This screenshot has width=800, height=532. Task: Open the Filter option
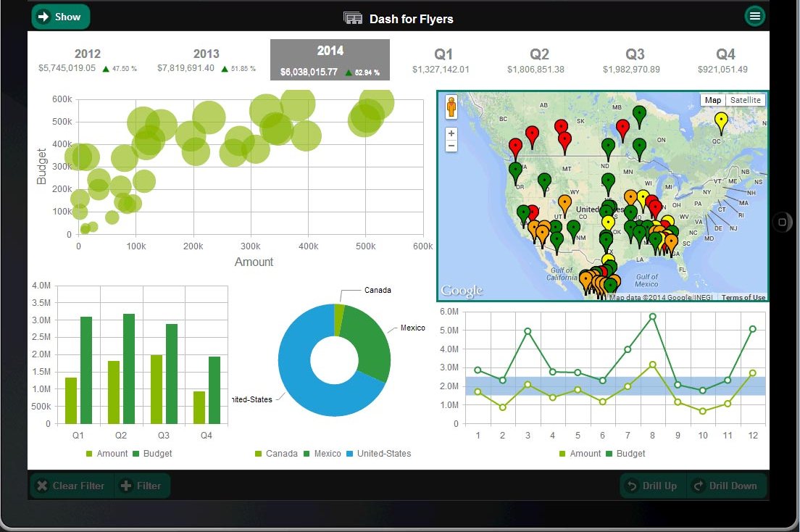(x=141, y=486)
